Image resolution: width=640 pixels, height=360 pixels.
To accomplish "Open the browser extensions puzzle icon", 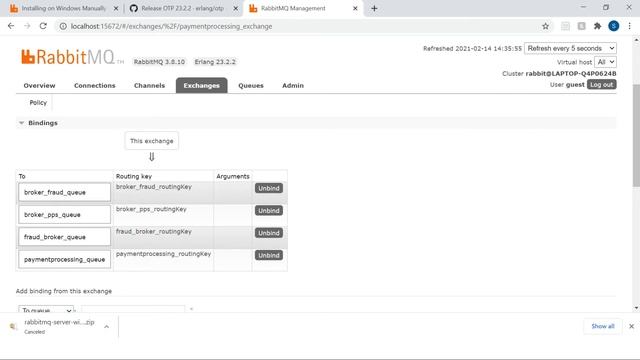I will point(598,26).
